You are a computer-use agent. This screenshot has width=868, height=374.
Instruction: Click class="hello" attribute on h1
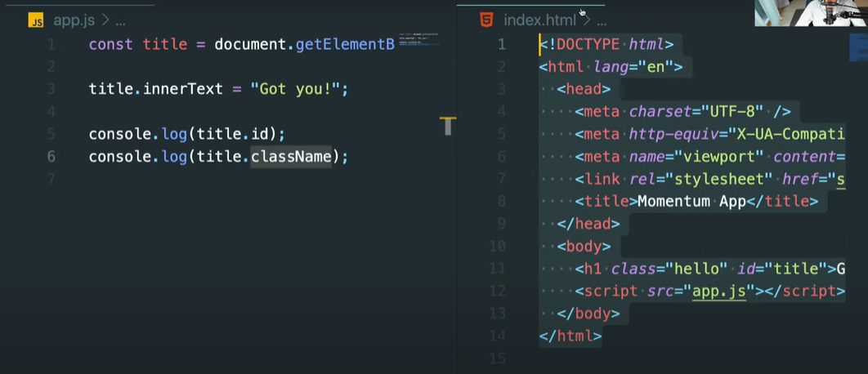pos(669,269)
